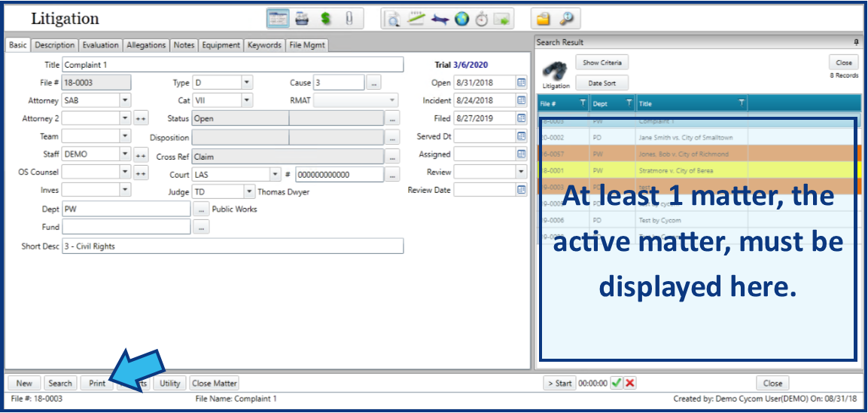868x413 pixels.
Task: Click the New button
Action: click(x=24, y=383)
